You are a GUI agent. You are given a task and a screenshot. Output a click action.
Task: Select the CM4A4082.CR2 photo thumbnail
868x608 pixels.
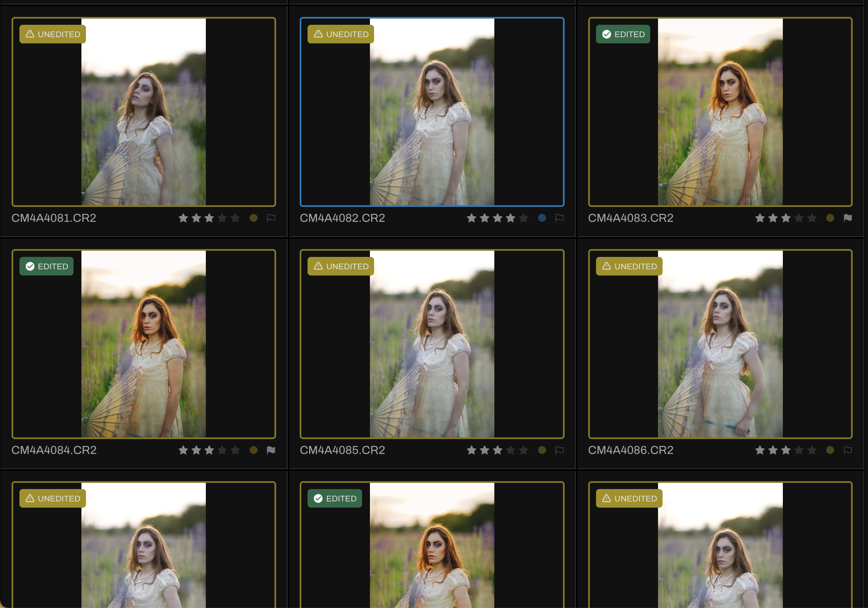(432, 112)
